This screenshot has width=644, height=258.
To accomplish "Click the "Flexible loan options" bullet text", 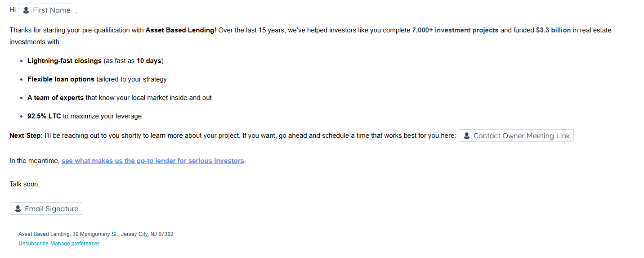I will (61, 79).
